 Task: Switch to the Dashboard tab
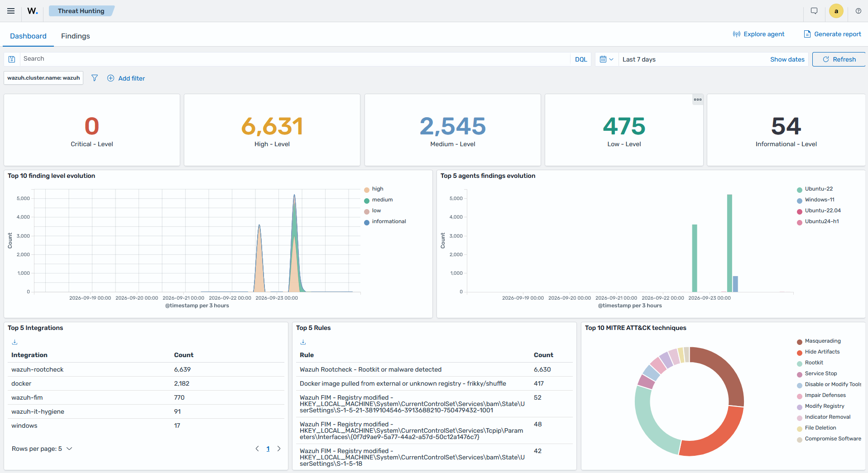coord(28,36)
